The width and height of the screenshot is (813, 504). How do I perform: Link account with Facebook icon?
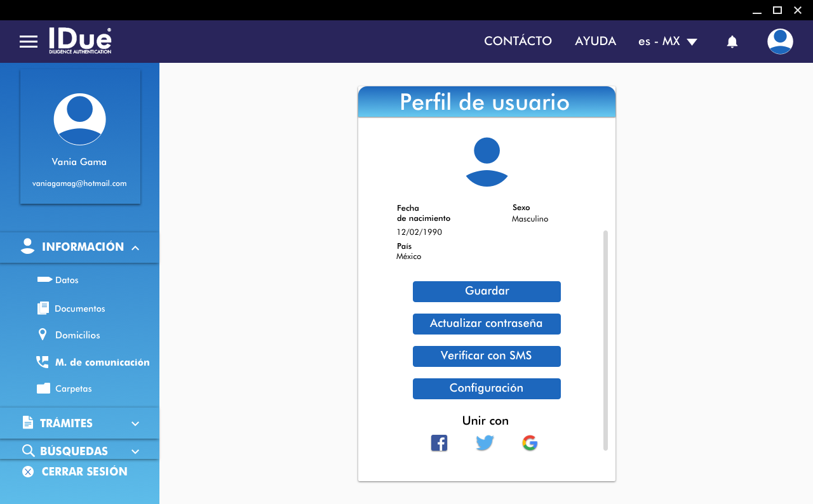tap(439, 443)
